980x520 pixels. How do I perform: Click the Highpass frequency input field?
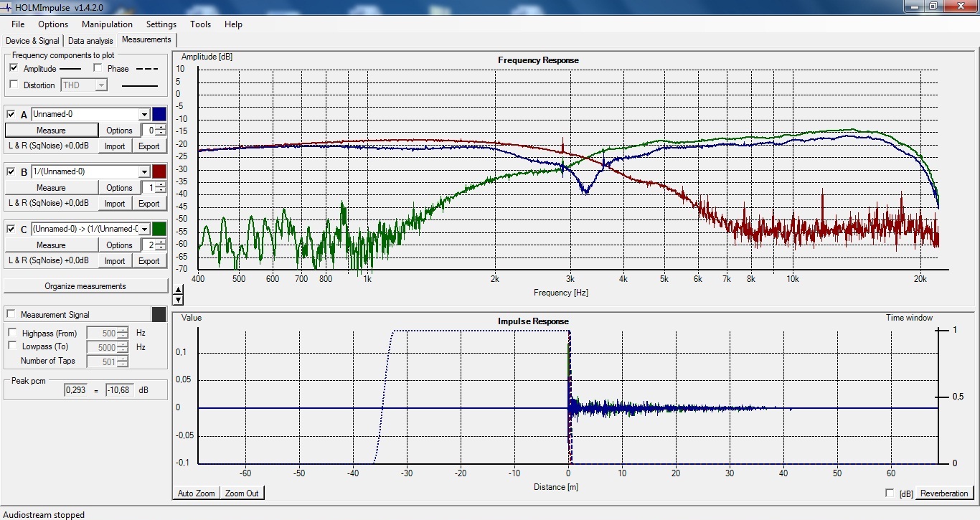107,333
